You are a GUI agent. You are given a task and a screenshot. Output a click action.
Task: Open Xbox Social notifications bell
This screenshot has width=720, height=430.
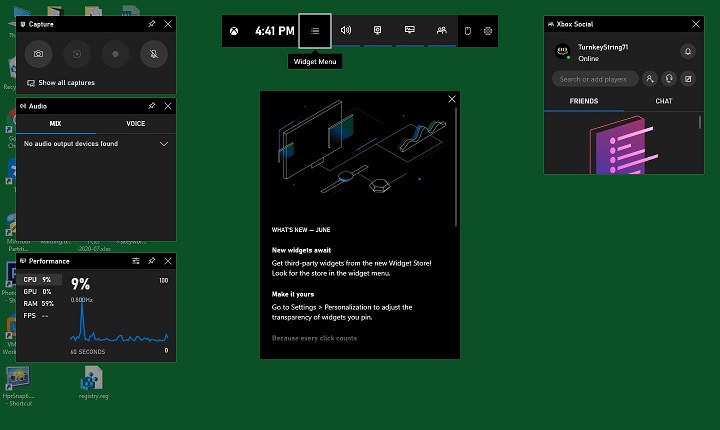pos(688,51)
